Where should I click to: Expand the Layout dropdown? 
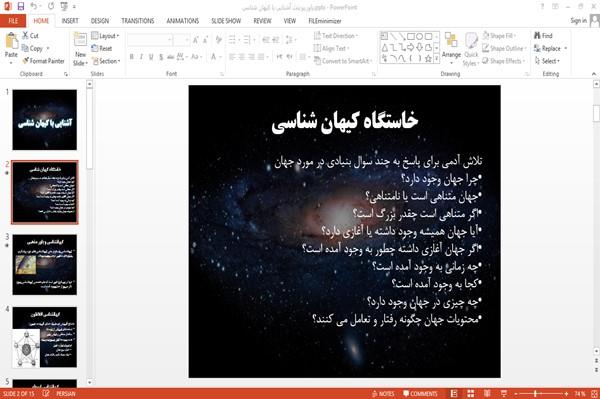tap(106, 36)
